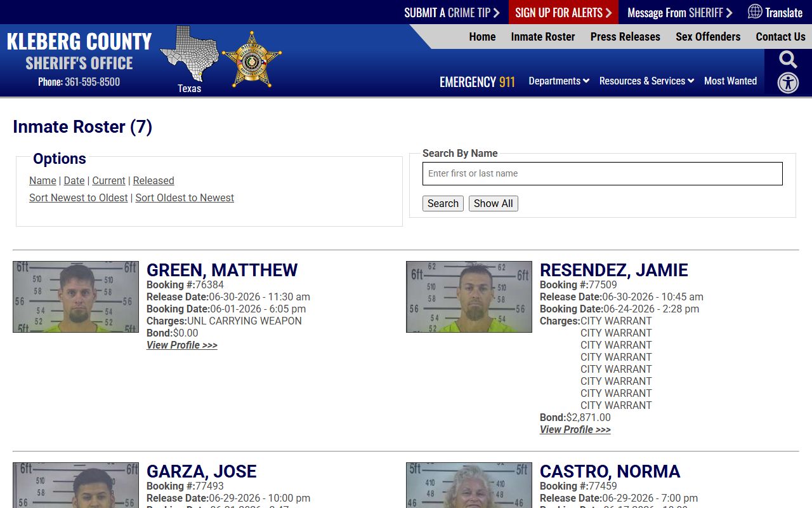The width and height of the screenshot is (812, 508).
Task: Click the UNL CARRYING WEAPON charge
Action: (244, 321)
